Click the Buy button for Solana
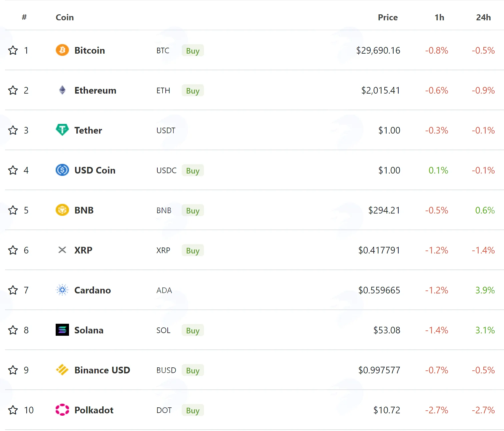 (x=193, y=330)
